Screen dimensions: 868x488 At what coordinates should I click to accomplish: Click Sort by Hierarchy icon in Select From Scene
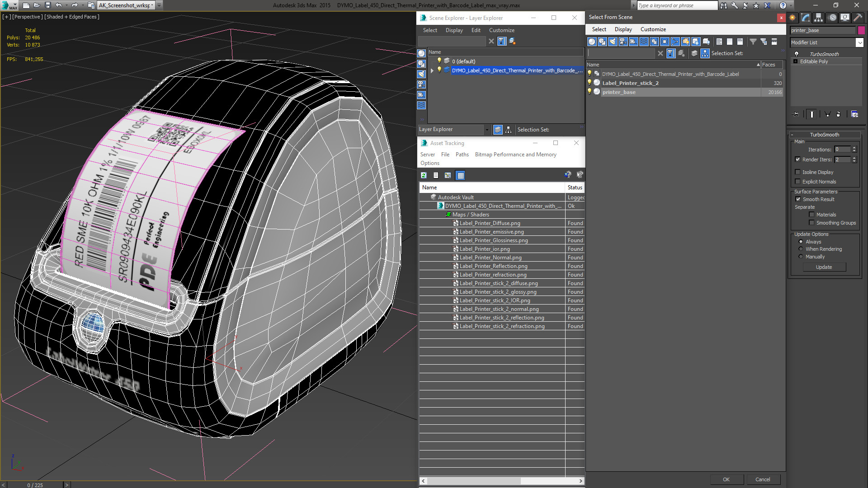click(705, 53)
